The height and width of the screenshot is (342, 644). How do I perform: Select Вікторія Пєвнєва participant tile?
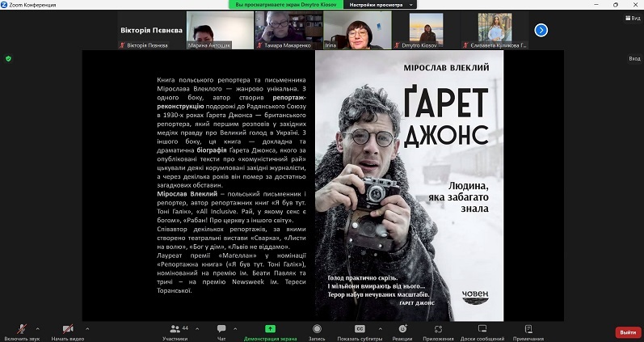click(x=151, y=30)
